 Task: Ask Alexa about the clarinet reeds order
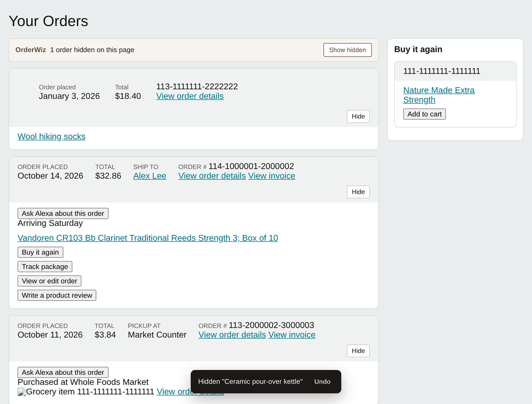click(x=63, y=214)
